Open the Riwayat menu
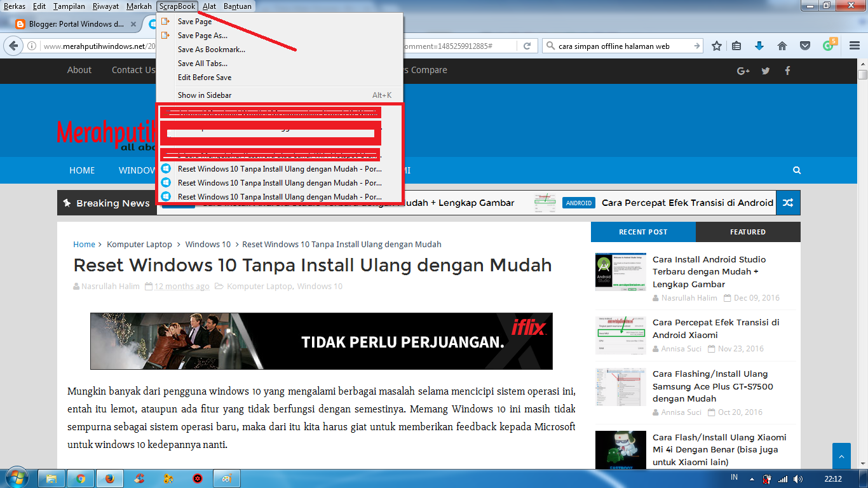This screenshot has height=488, width=868. tap(105, 6)
